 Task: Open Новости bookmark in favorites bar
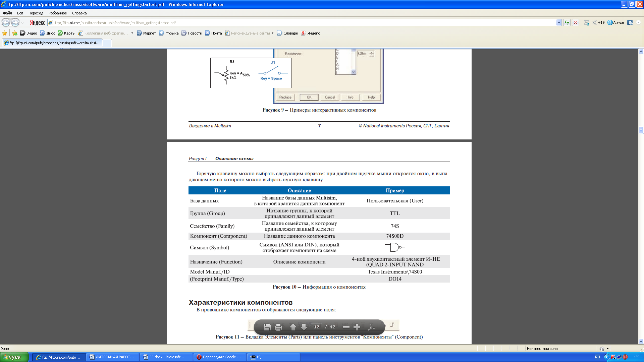(192, 33)
